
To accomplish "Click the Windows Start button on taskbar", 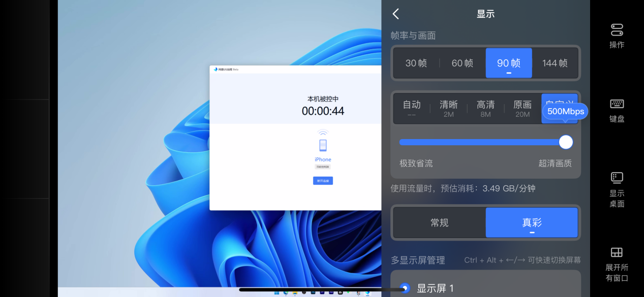I will [x=277, y=292].
